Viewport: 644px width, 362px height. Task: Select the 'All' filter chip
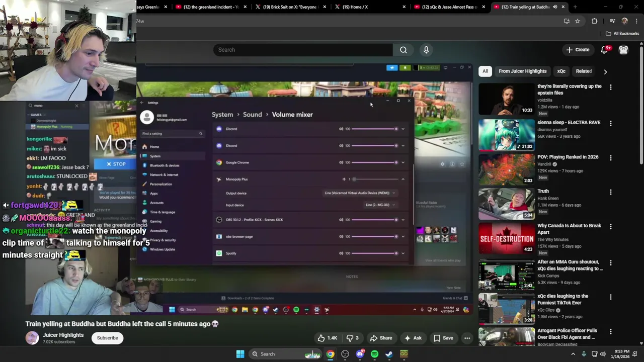(485, 71)
